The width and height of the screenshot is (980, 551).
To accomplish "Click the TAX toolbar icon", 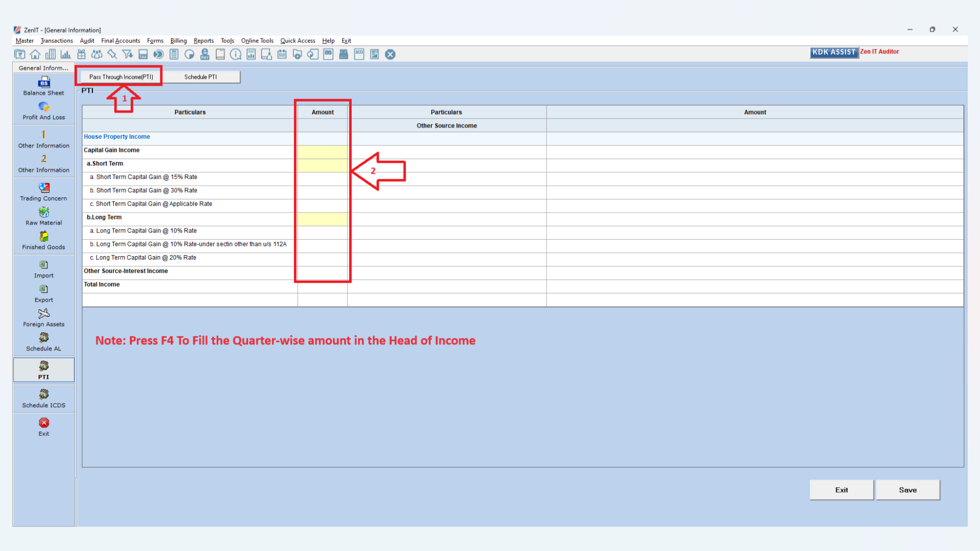I will [x=143, y=54].
